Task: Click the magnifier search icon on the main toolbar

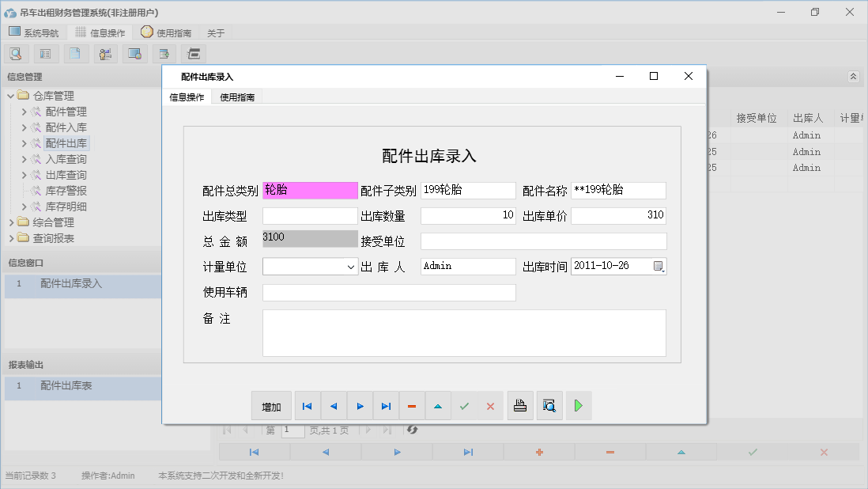Action: 16,54
